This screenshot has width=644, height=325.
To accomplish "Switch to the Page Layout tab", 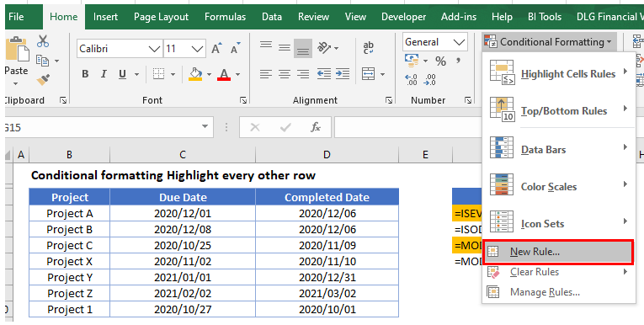I will [x=161, y=17].
